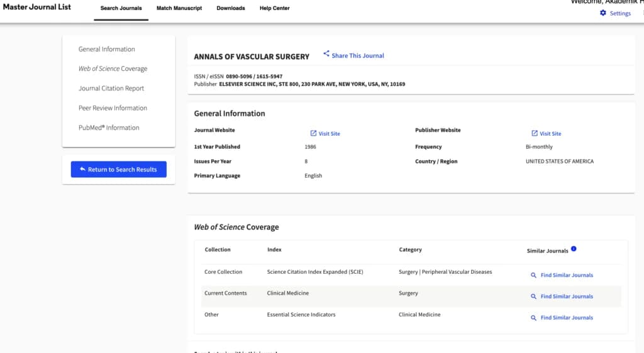Click Science Citation Index Expanded (SCIE) cell
The image size is (644, 353).
(x=315, y=272)
